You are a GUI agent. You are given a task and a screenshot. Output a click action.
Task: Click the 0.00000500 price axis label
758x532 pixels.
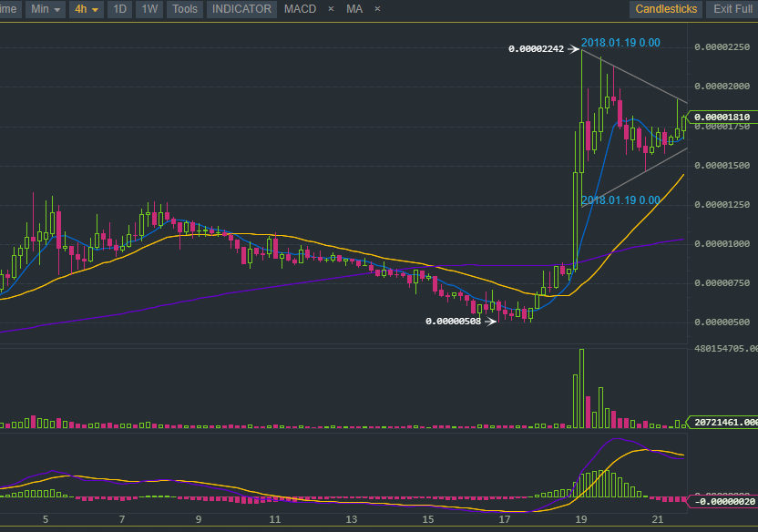722,322
